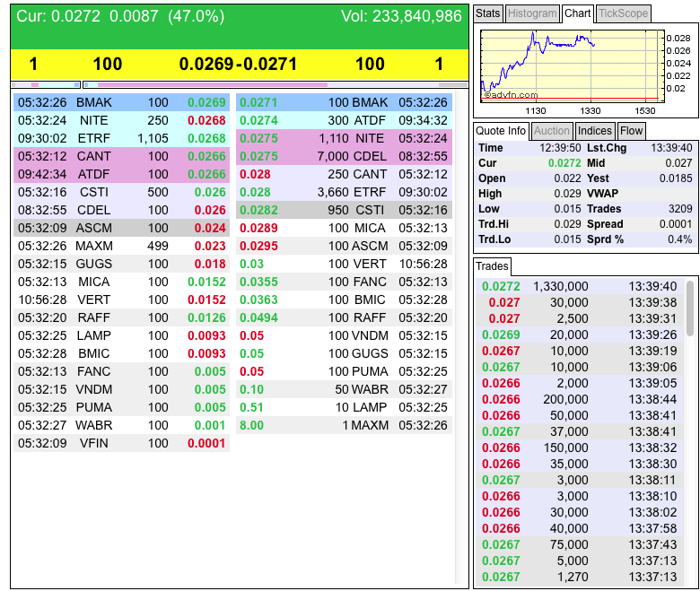The width and height of the screenshot is (700, 591).
Task: Click the MAXM ask row at 8.00
Action: click(x=344, y=425)
